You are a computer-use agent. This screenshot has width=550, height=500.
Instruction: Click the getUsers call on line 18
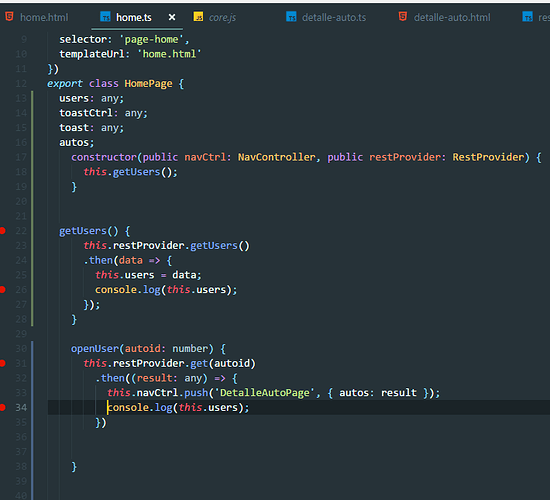coord(136,172)
